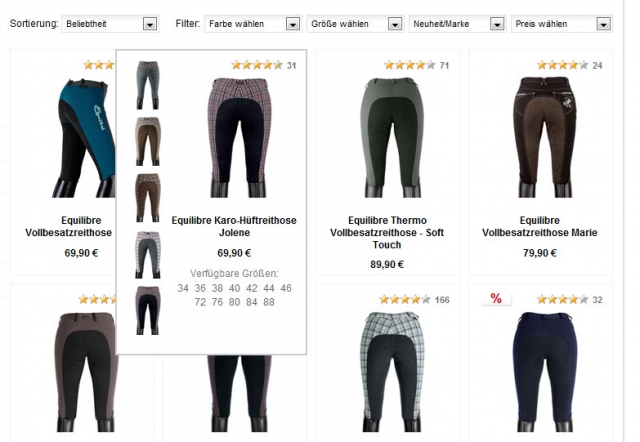
Task: Select the grey-blue Jolene color variant thumbnail
Action: [148, 85]
